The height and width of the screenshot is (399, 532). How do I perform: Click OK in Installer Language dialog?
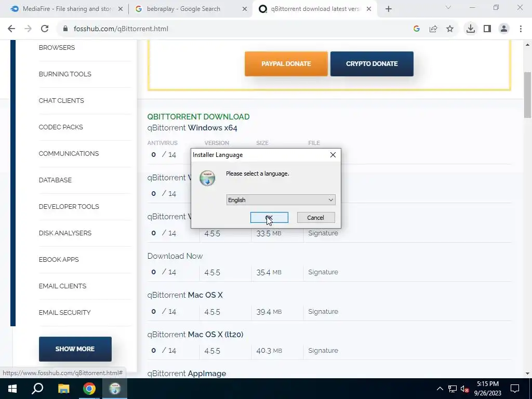pyautogui.click(x=269, y=218)
